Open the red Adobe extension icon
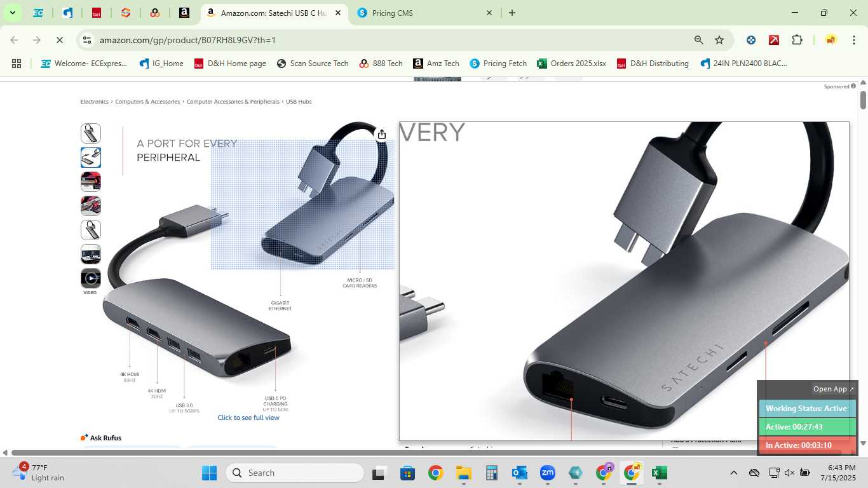 [x=774, y=40]
